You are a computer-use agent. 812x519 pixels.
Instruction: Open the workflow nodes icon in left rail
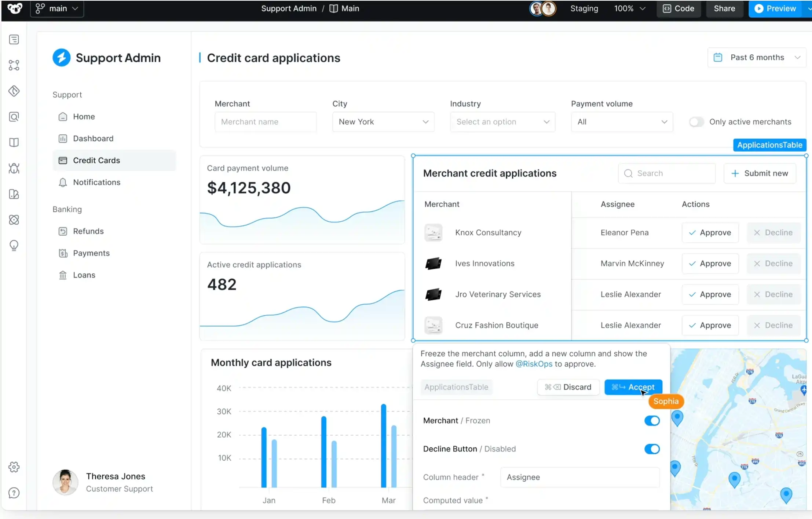pos(14,65)
